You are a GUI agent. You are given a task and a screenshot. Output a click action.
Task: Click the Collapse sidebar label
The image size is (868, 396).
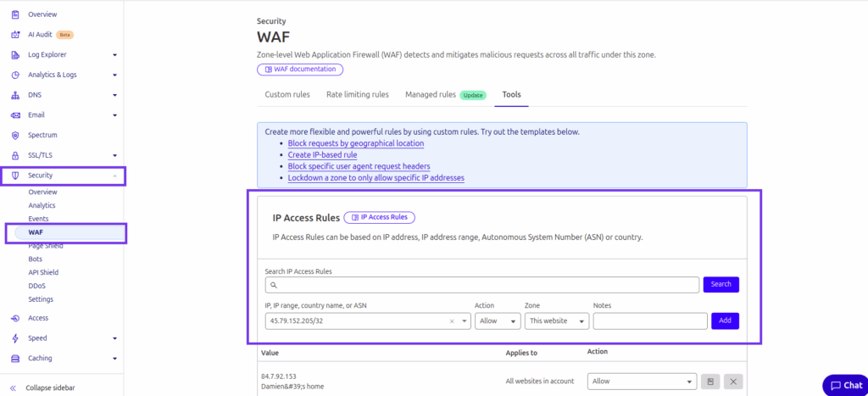coord(50,388)
